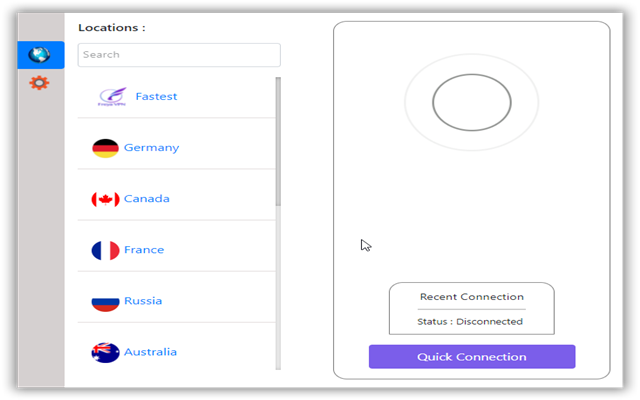
Task: Click the Canada flag icon
Action: pos(105,199)
